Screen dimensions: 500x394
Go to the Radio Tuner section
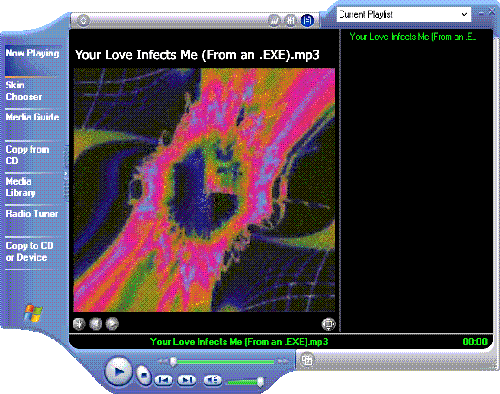[32, 214]
